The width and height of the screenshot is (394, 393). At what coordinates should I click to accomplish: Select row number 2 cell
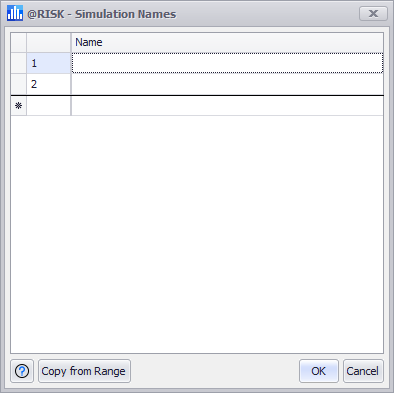tap(49, 84)
